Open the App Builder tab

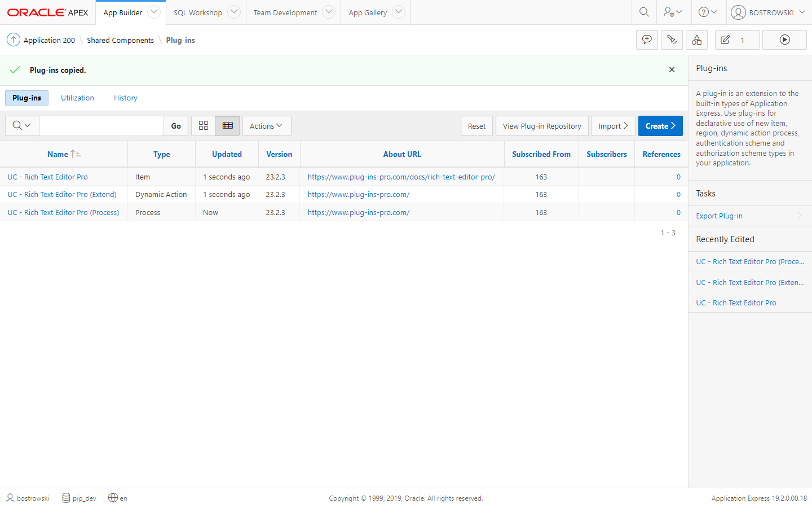[122, 12]
